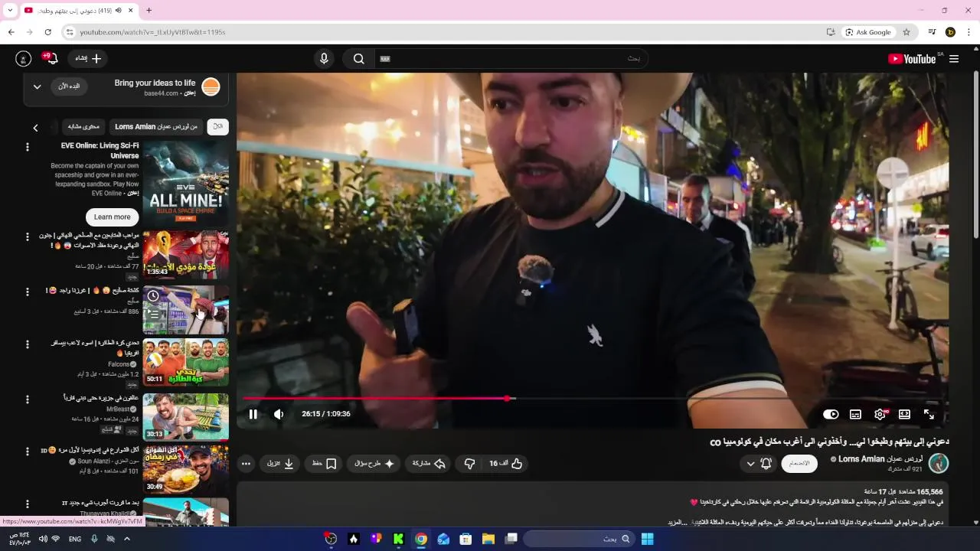The width and height of the screenshot is (980, 551).
Task: Open options menu for the 886K views video
Action: click(x=28, y=292)
